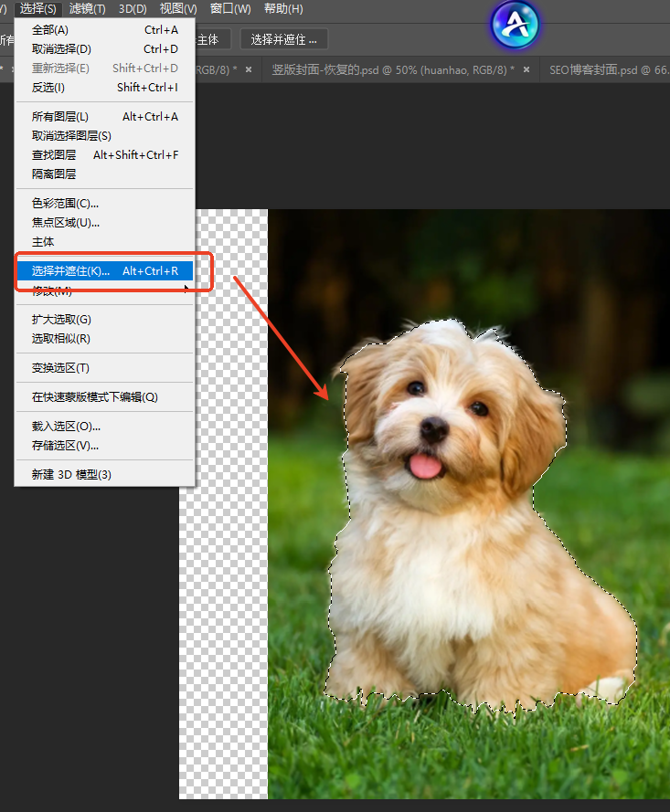Expand the 修改(M) submenu arrow

click(x=187, y=290)
